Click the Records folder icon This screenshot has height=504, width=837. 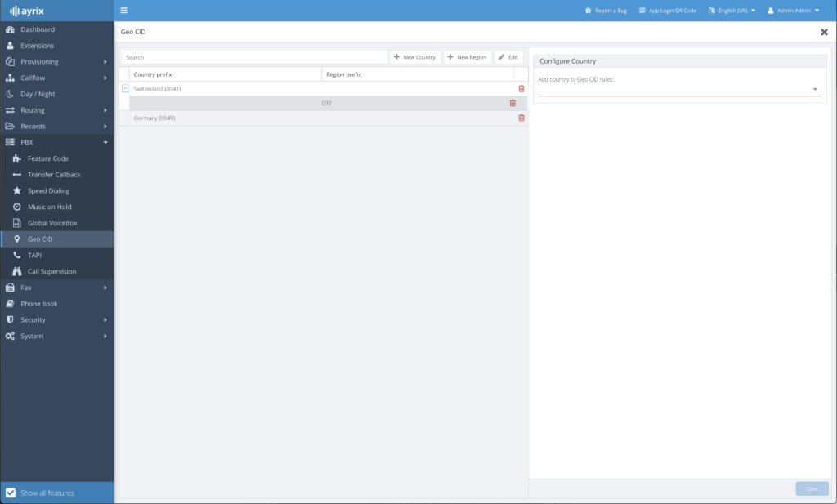coord(10,127)
